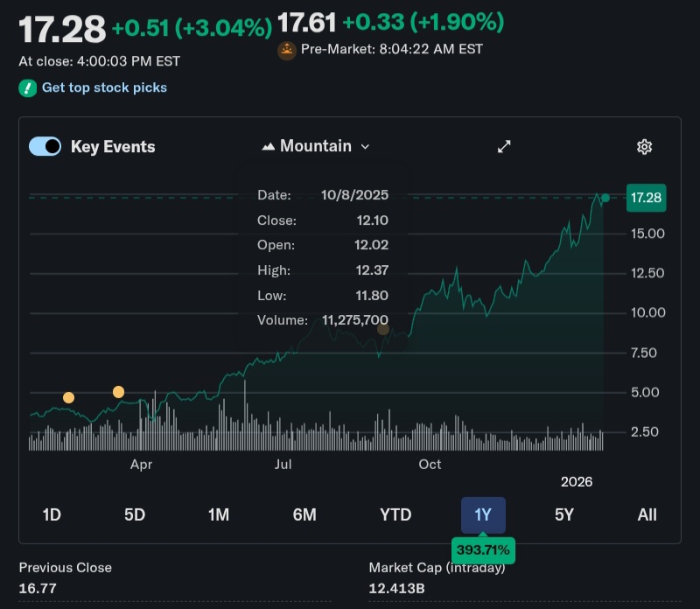This screenshot has width=700, height=609.
Task: Click the 393.71% performance badge
Action: coord(483,549)
